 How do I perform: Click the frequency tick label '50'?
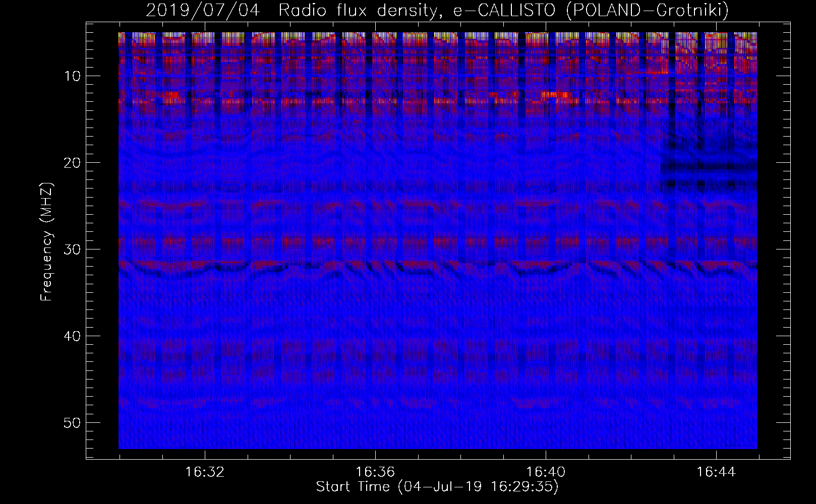click(x=72, y=423)
